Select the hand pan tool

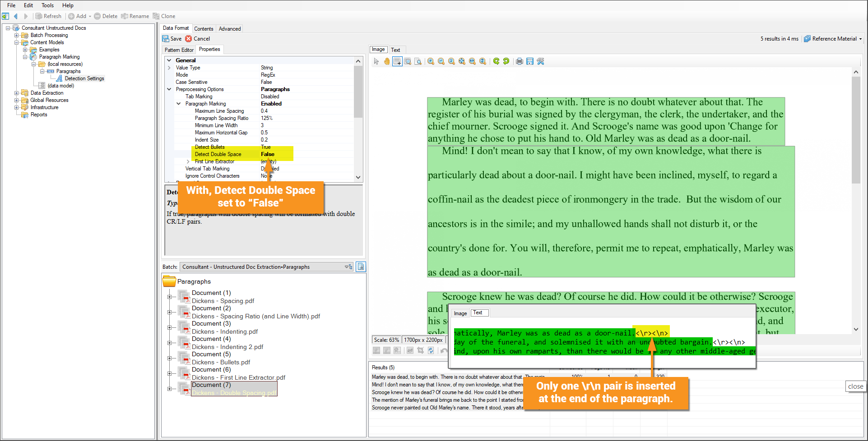pos(387,61)
